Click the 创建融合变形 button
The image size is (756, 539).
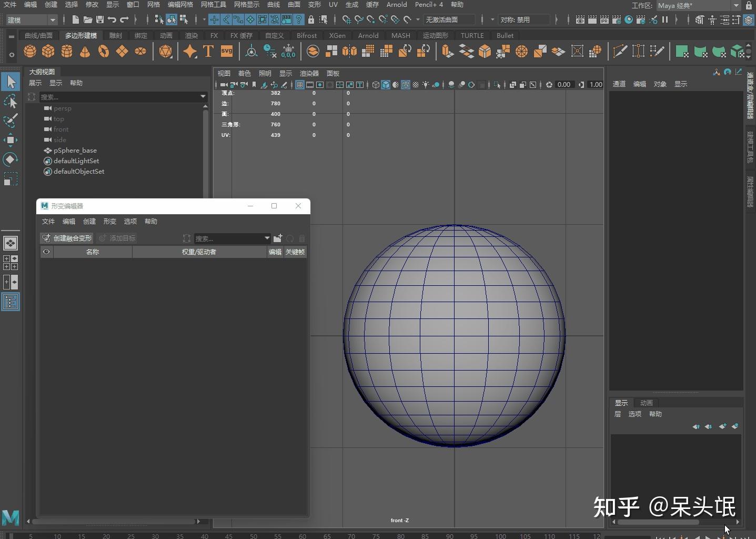67,238
